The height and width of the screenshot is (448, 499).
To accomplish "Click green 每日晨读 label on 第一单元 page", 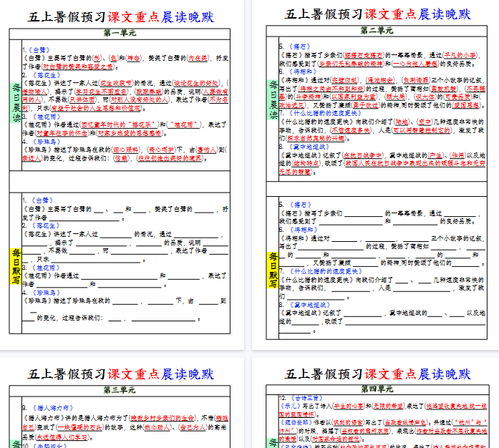I will [16, 102].
